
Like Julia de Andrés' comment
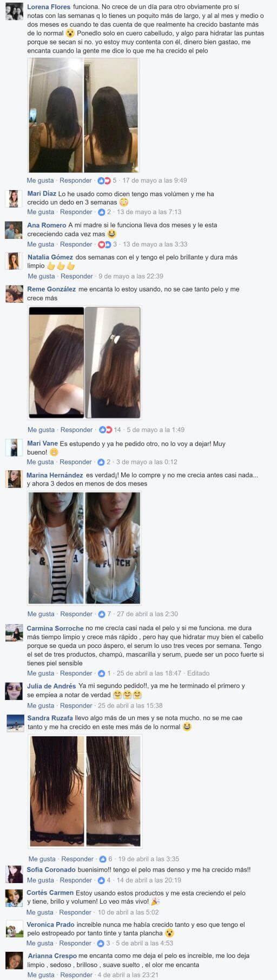pyautogui.click(x=41, y=706)
